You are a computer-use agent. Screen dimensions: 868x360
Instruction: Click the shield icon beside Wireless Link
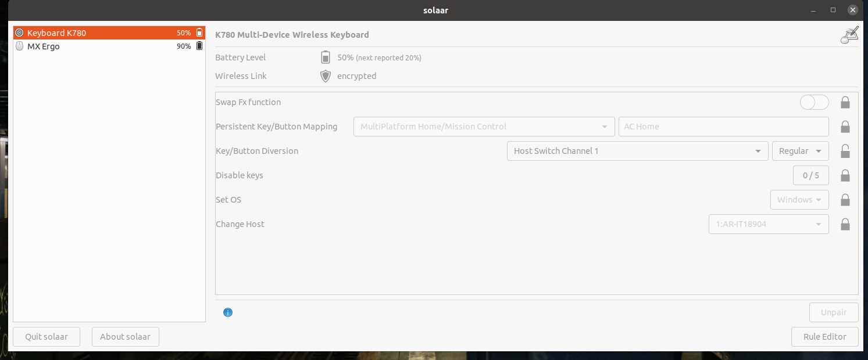coord(326,76)
